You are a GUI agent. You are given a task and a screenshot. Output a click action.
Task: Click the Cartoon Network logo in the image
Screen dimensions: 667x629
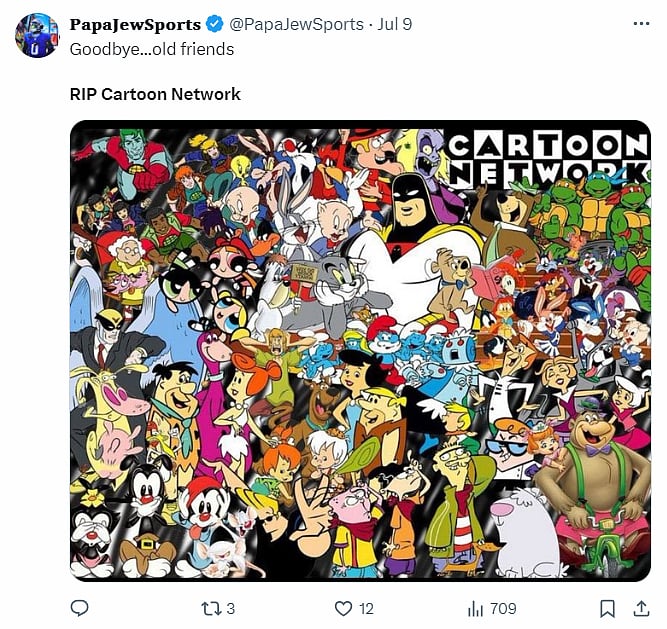point(547,158)
